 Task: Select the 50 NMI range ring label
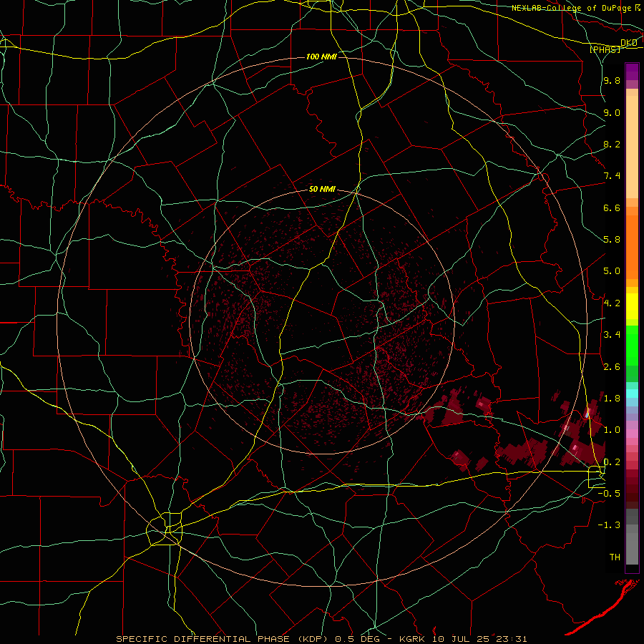[322, 190]
